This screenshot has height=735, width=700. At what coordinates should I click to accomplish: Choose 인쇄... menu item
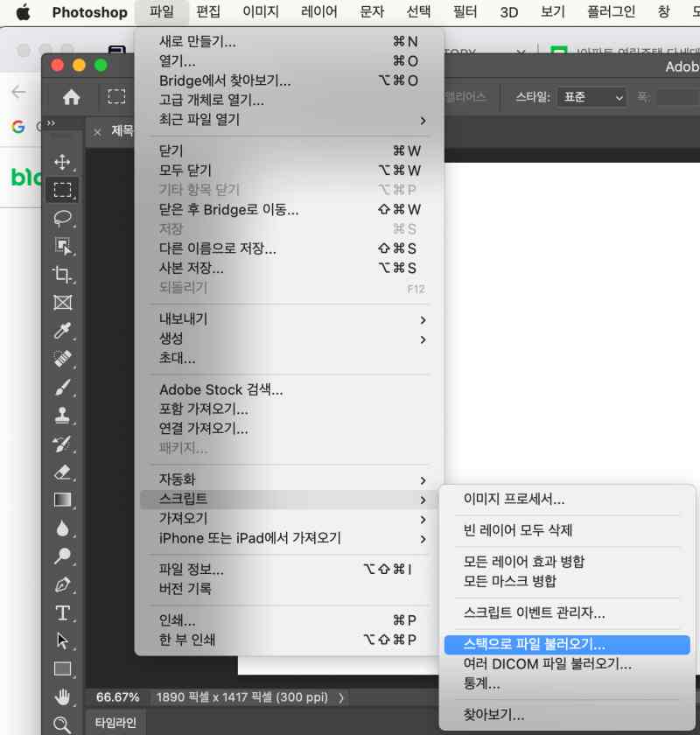click(x=289, y=620)
